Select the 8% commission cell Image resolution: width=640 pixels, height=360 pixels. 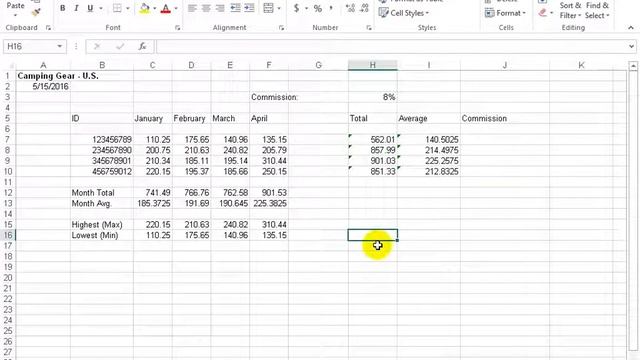(372, 97)
